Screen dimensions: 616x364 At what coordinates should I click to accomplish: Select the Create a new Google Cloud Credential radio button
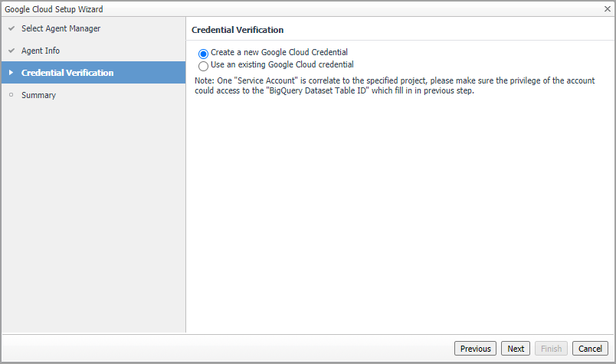(203, 54)
